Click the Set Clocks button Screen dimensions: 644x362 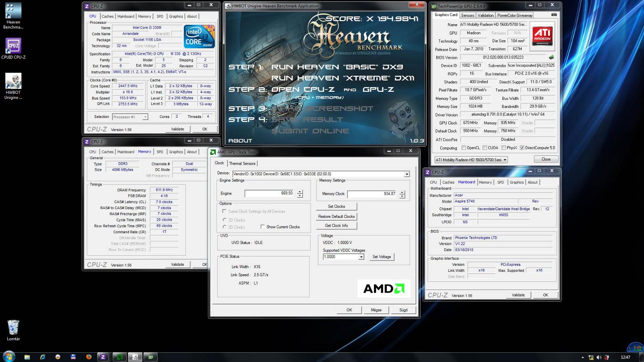point(336,207)
